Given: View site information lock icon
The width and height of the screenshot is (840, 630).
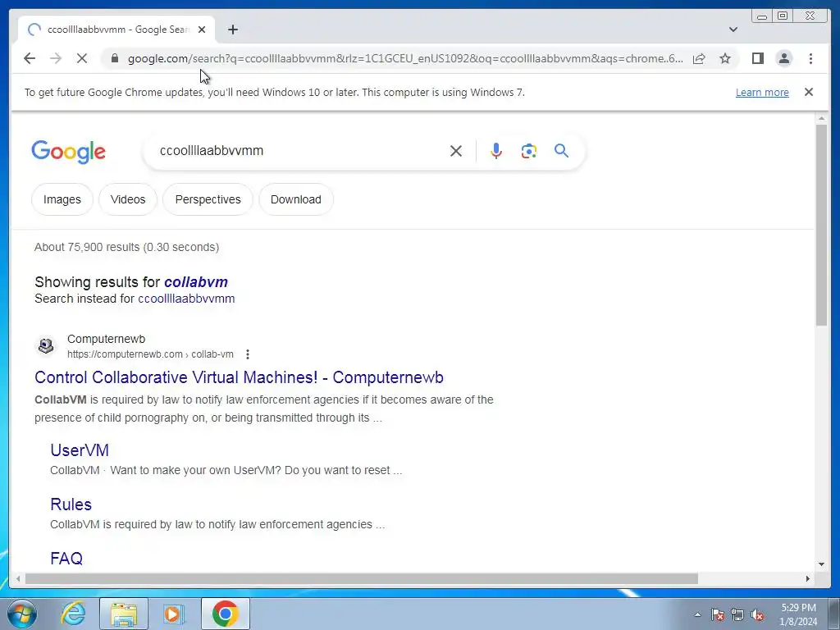Looking at the screenshot, I should [x=114, y=58].
